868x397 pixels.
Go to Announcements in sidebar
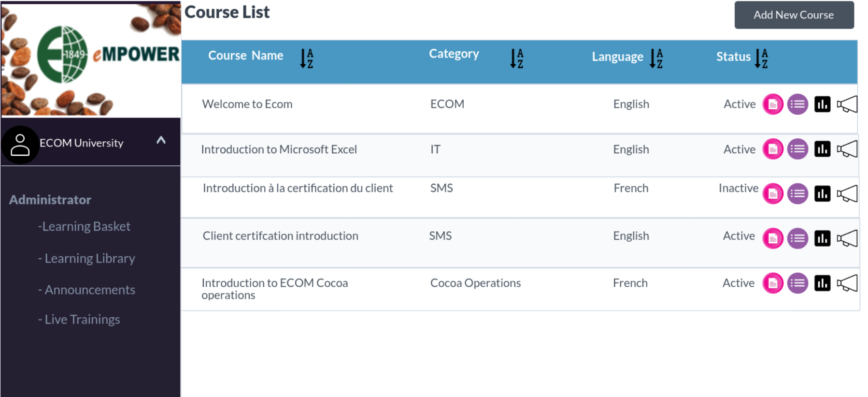86,290
